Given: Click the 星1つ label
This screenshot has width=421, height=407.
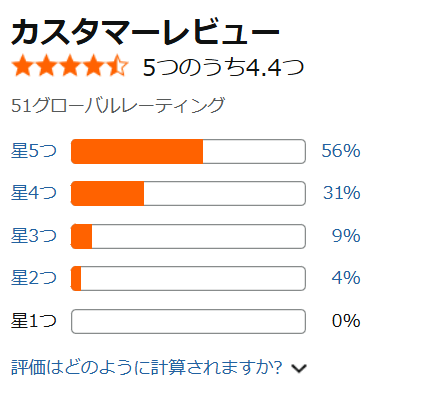Looking at the screenshot, I should (x=34, y=321).
